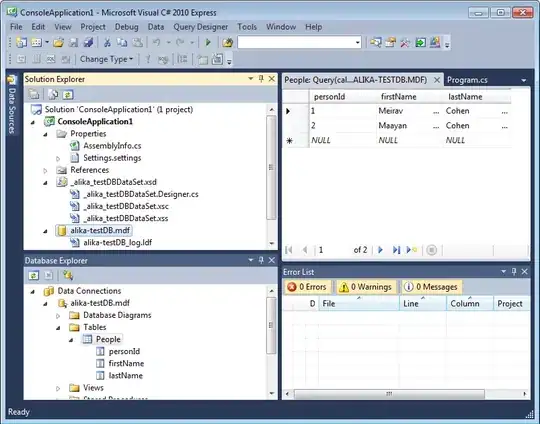Click the Verify SQL Syntax icon
This screenshot has height=424, width=540.
(x=163, y=59)
